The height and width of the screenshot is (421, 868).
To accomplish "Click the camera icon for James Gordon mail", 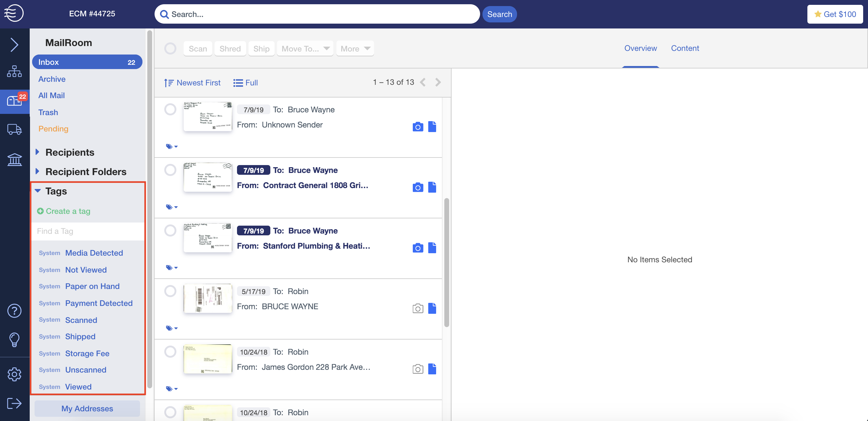I will point(418,369).
